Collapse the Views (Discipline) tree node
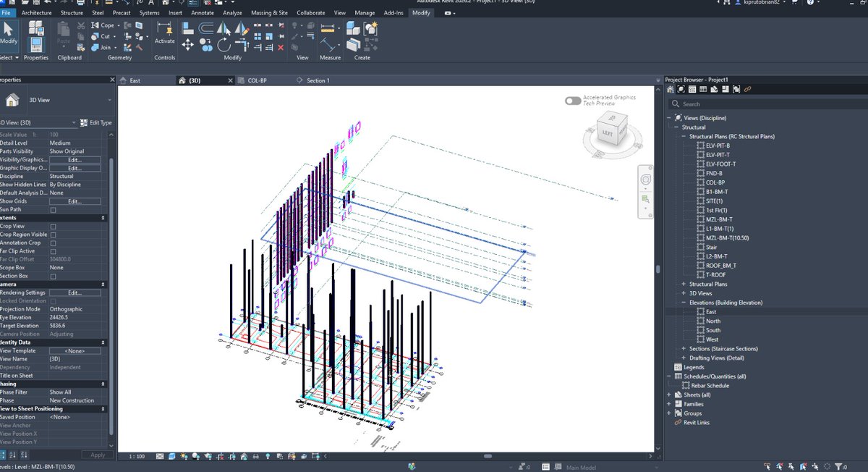This screenshot has width=868, height=472. 669,118
